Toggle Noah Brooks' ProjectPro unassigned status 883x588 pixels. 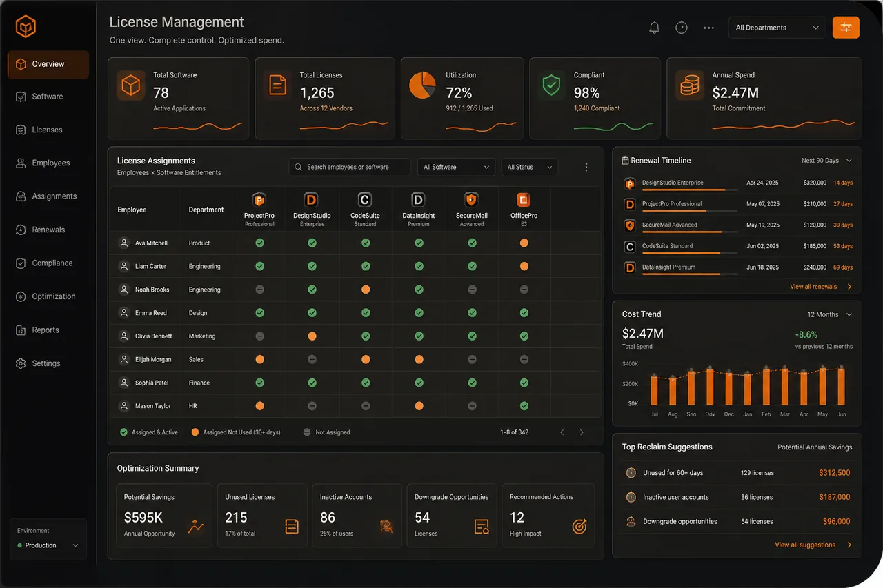(259, 290)
